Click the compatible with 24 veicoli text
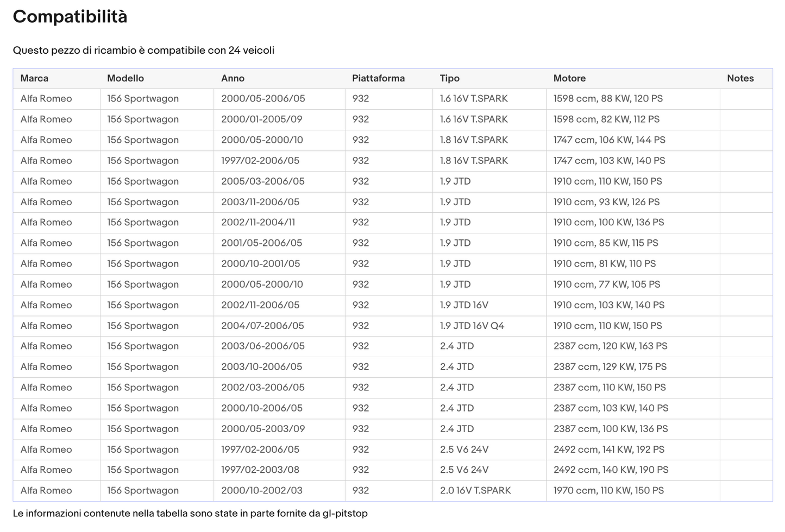785x532 pixels. point(143,50)
